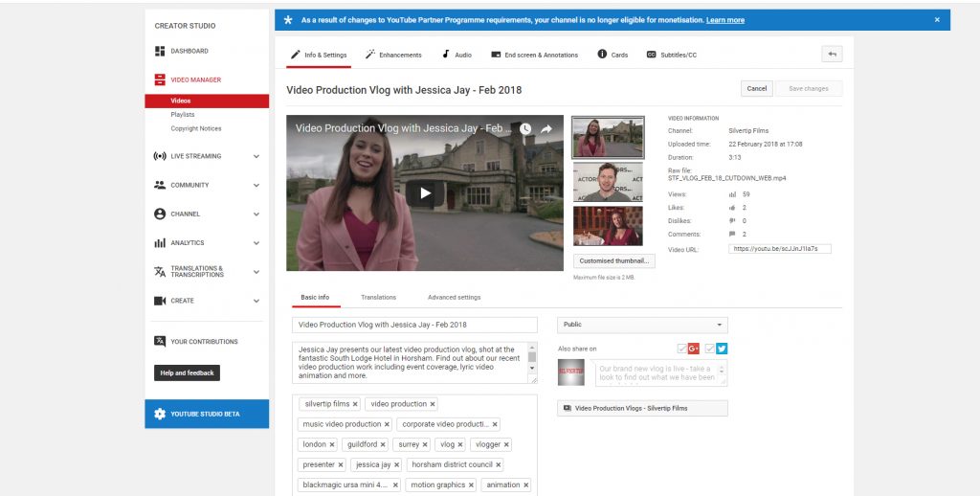Click the Translations & Transcriptions icon
Image resolution: width=980 pixels, height=496 pixels.
[160, 271]
